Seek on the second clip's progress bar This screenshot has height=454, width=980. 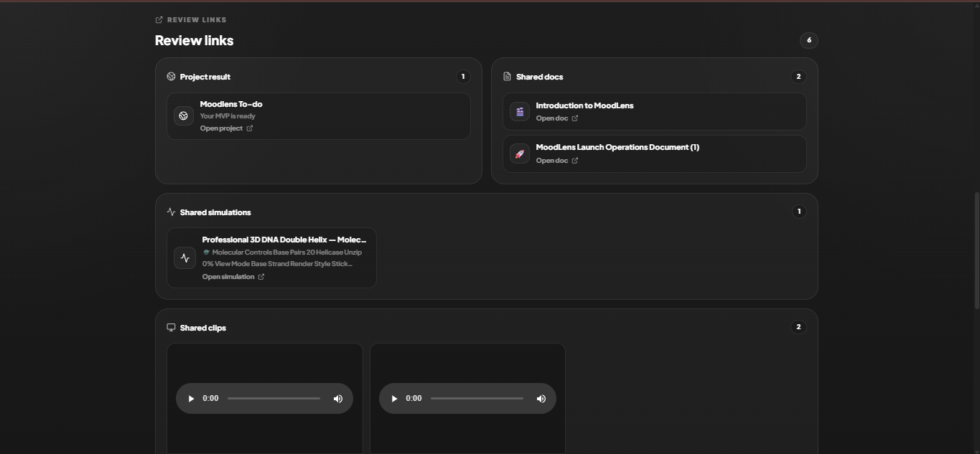[x=477, y=398]
